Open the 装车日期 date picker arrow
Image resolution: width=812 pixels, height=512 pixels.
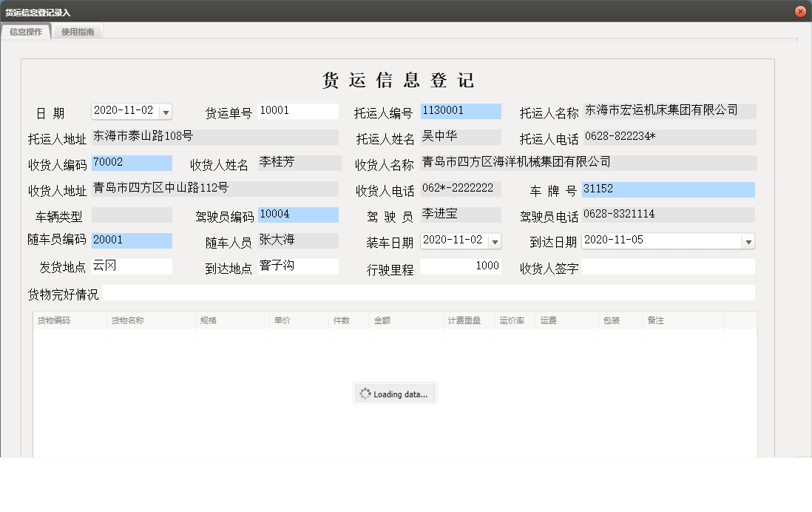[495, 242]
